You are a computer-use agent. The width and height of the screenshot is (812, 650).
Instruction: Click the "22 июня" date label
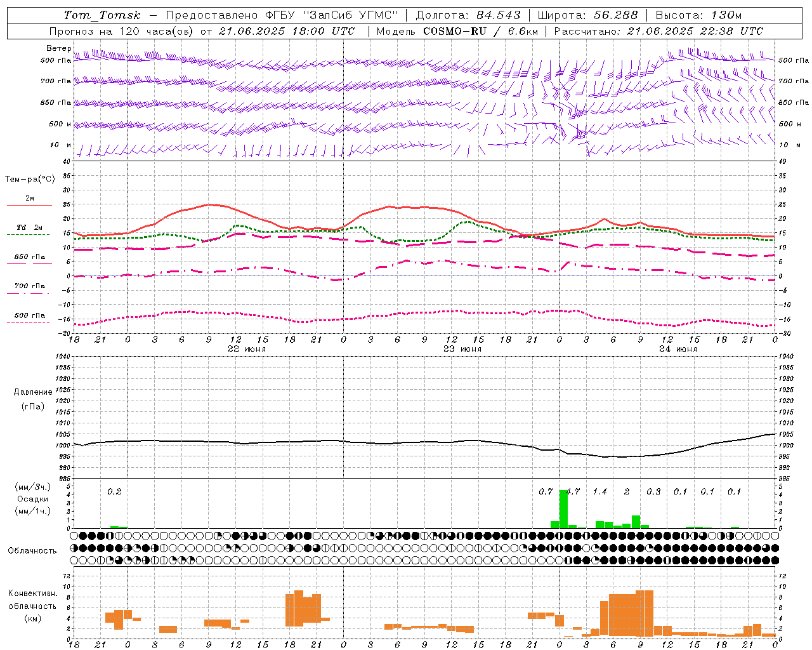point(247,349)
